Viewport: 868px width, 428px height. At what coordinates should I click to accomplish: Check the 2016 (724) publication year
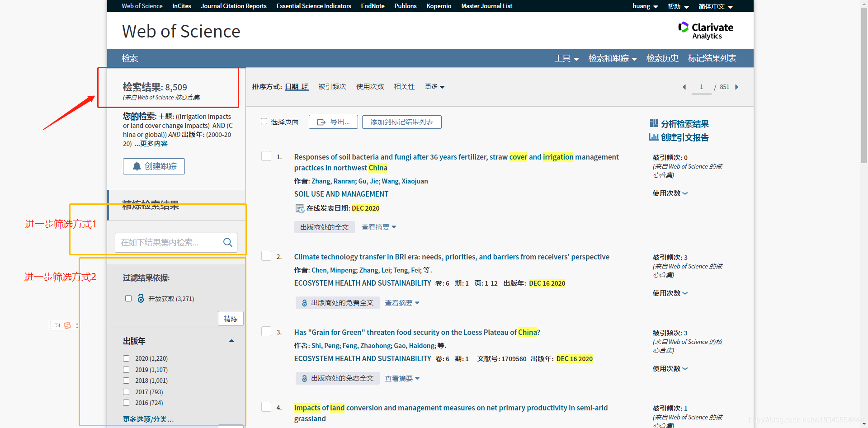coord(126,403)
